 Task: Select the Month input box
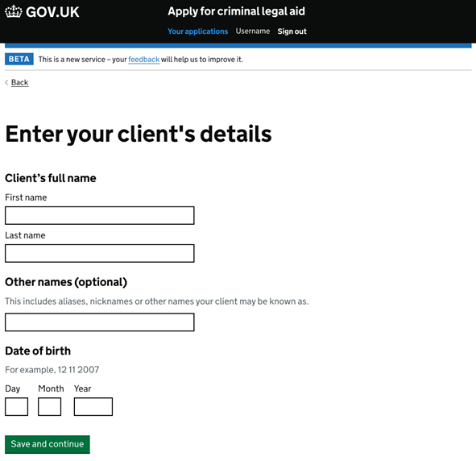click(x=49, y=407)
